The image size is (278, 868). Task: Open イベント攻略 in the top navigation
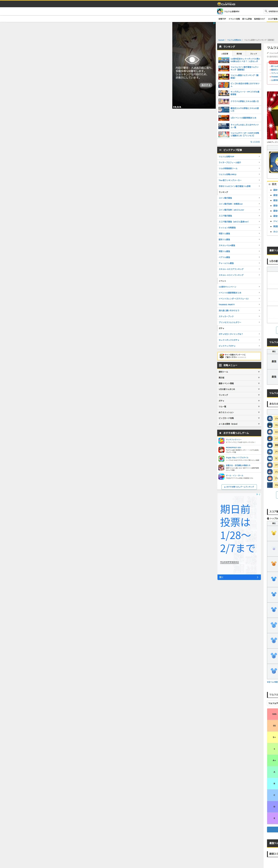click(x=234, y=19)
